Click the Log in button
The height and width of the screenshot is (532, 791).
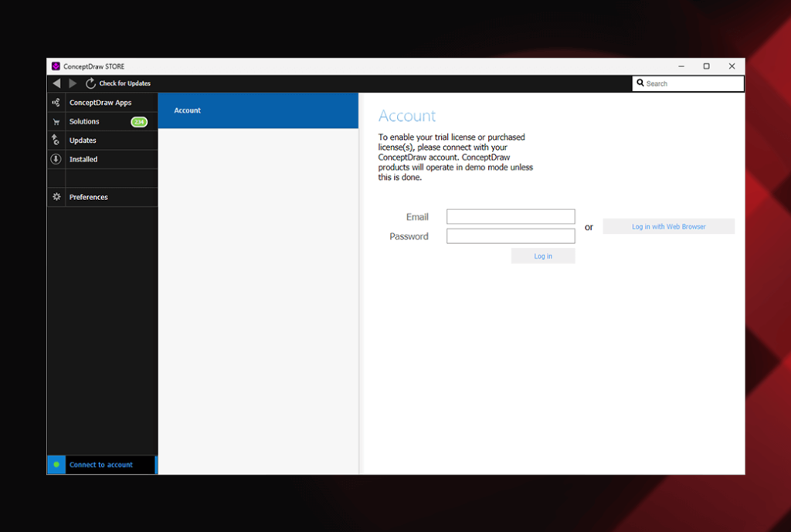543,256
